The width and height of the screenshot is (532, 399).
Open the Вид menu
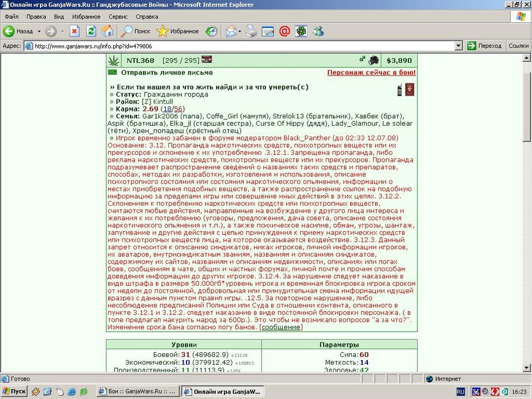59,17
